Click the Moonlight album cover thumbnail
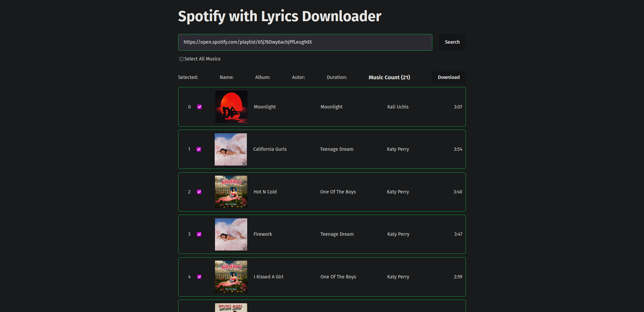Viewport: 644px width, 312px height. 231,107
